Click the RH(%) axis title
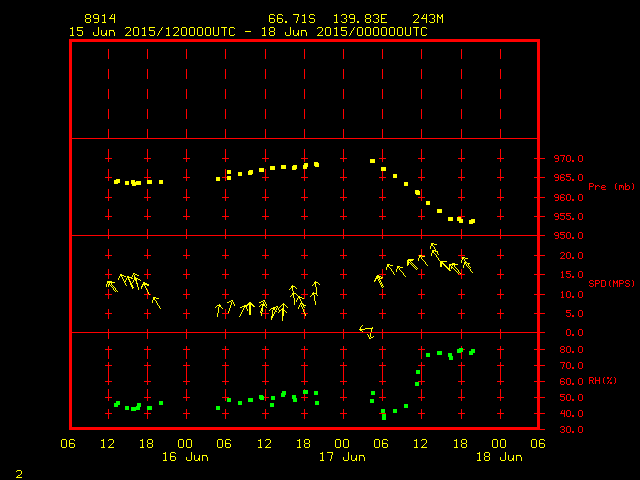The image size is (640, 480). click(602, 381)
